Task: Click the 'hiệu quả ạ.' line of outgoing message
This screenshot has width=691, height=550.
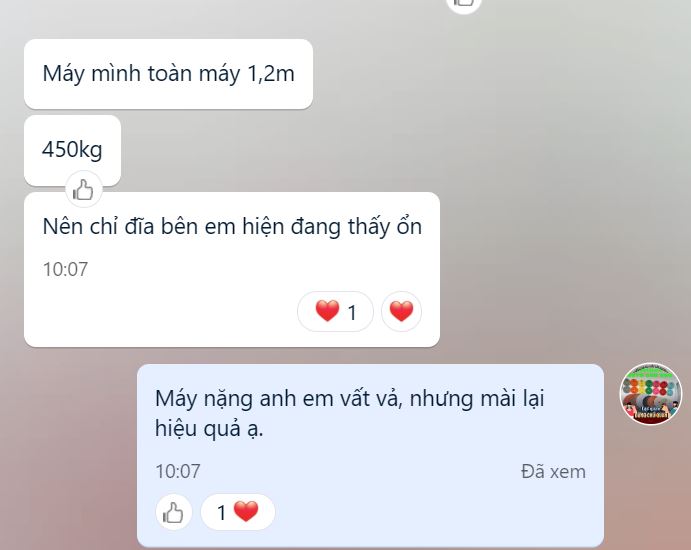Action: click(x=209, y=429)
